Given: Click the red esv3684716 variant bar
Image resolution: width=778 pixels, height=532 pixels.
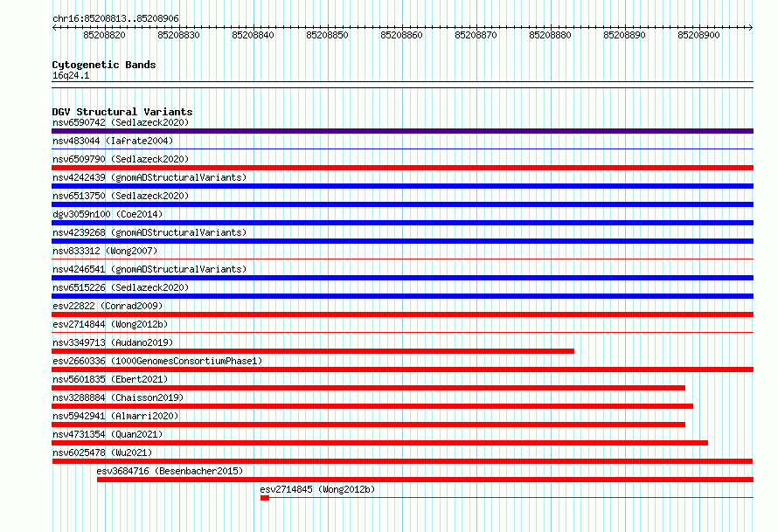Looking at the screenshot, I should 425,480.
